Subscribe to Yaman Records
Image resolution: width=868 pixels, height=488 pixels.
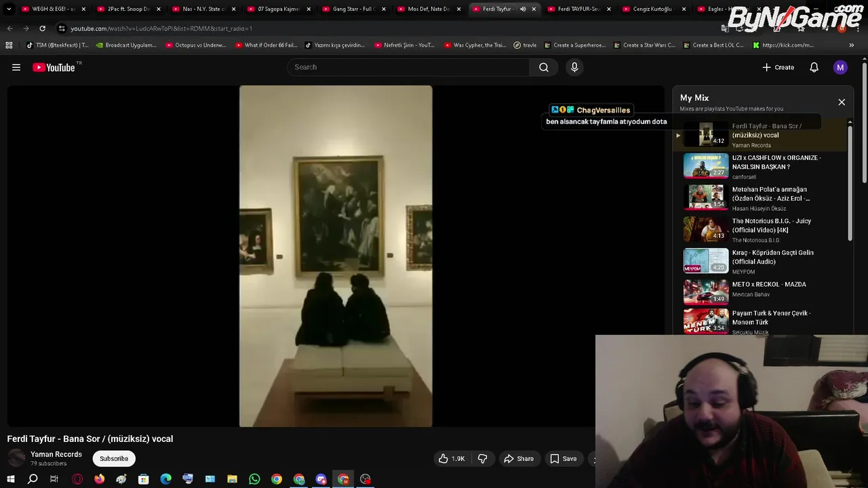pos(114,459)
